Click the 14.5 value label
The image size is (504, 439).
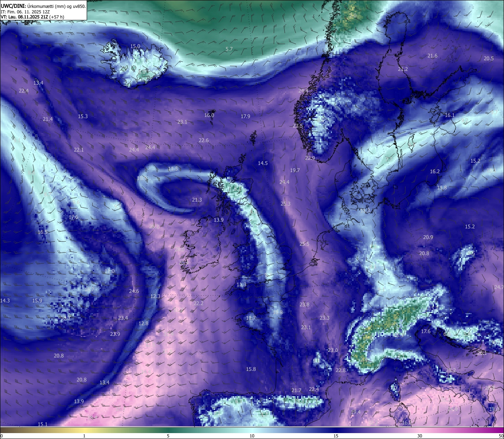(263, 163)
